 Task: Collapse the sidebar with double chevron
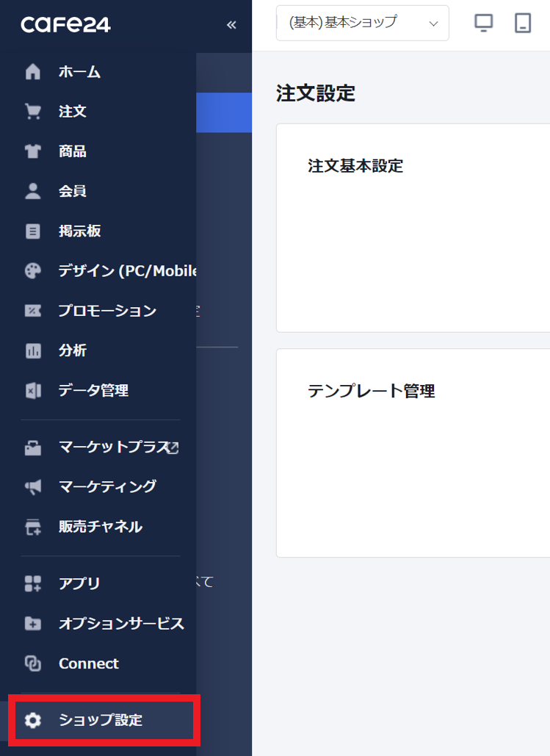tap(231, 25)
